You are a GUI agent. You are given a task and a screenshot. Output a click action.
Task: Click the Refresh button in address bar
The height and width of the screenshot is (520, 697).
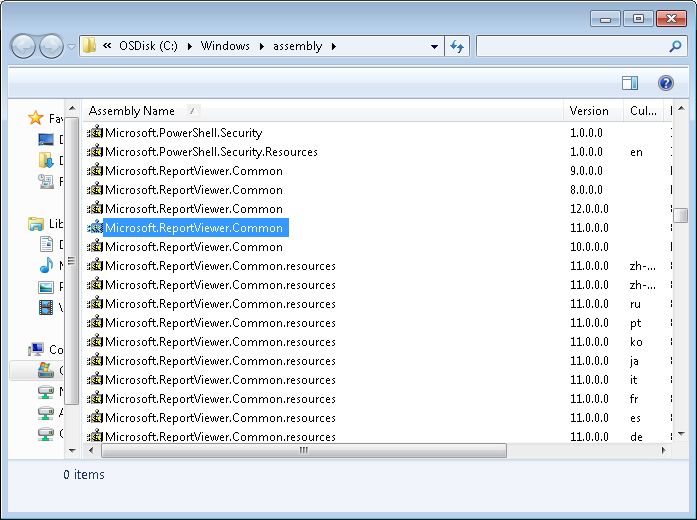(457, 46)
